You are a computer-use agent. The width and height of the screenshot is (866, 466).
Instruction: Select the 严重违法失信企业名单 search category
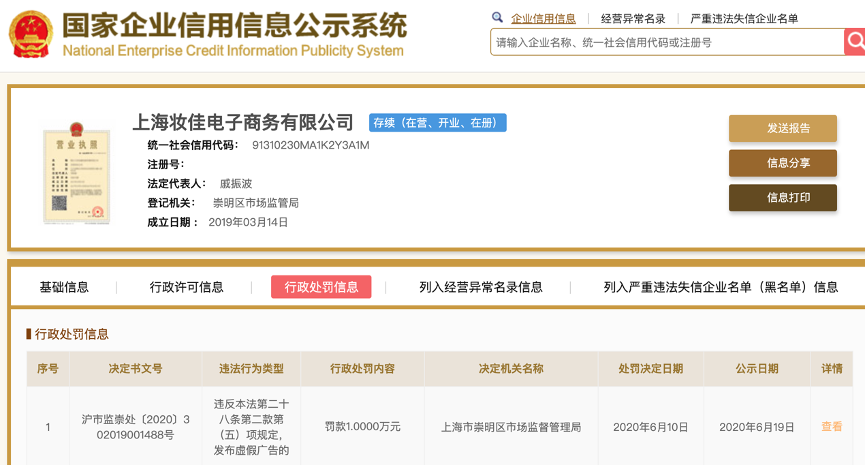pyautogui.click(x=744, y=19)
